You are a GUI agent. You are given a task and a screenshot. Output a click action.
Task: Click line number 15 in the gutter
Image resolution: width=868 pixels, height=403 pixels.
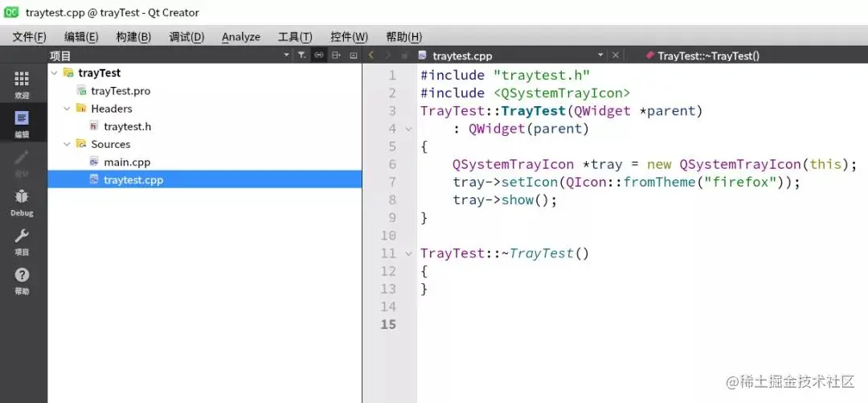pyautogui.click(x=389, y=324)
